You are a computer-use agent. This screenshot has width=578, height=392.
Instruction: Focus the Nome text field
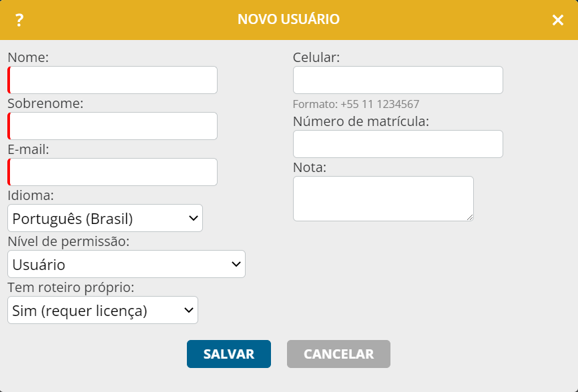point(112,80)
